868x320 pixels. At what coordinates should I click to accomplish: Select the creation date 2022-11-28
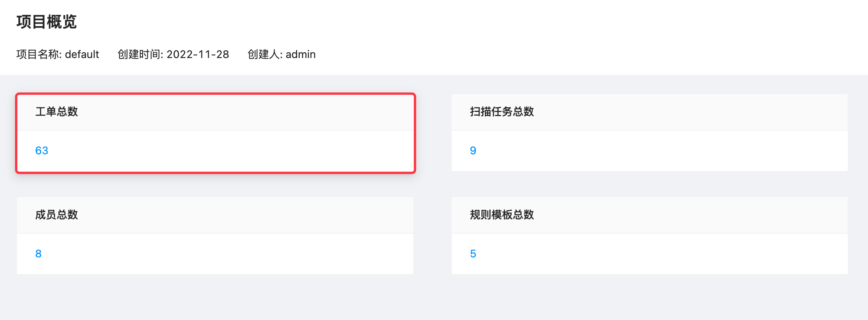[x=198, y=54]
